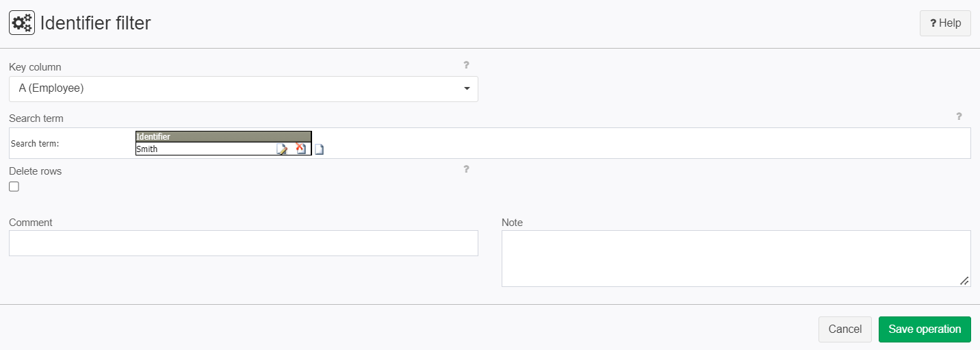Enable the Delete rows checkbox

(x=14, y=186)
